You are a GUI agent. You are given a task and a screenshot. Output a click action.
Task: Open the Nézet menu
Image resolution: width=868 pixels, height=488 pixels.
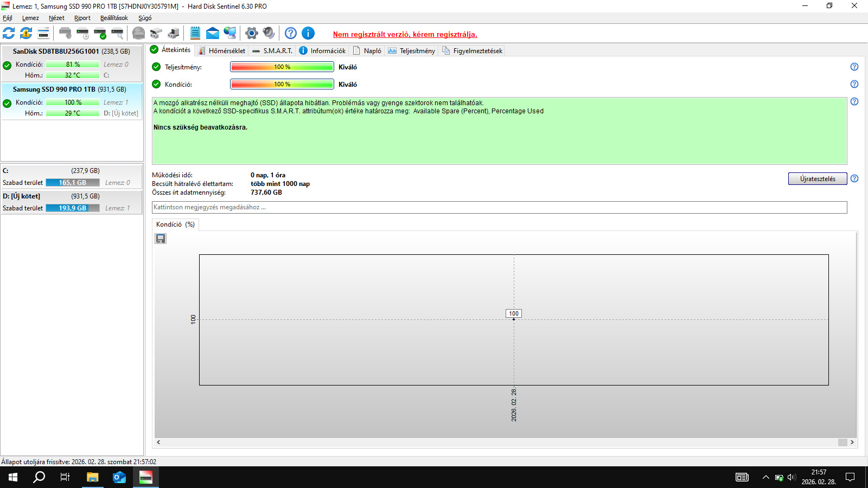pyautogui.click(x=56, y=18)
